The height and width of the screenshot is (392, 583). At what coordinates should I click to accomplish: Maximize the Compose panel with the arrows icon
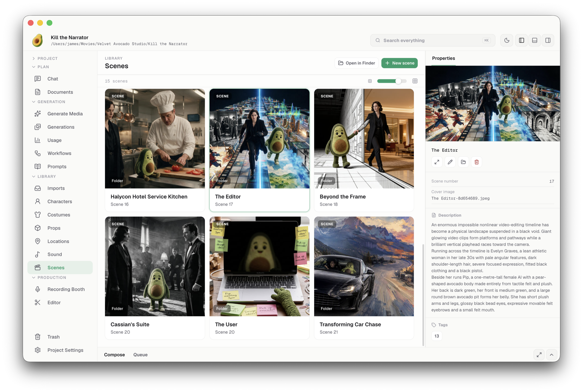coord(539,355)
